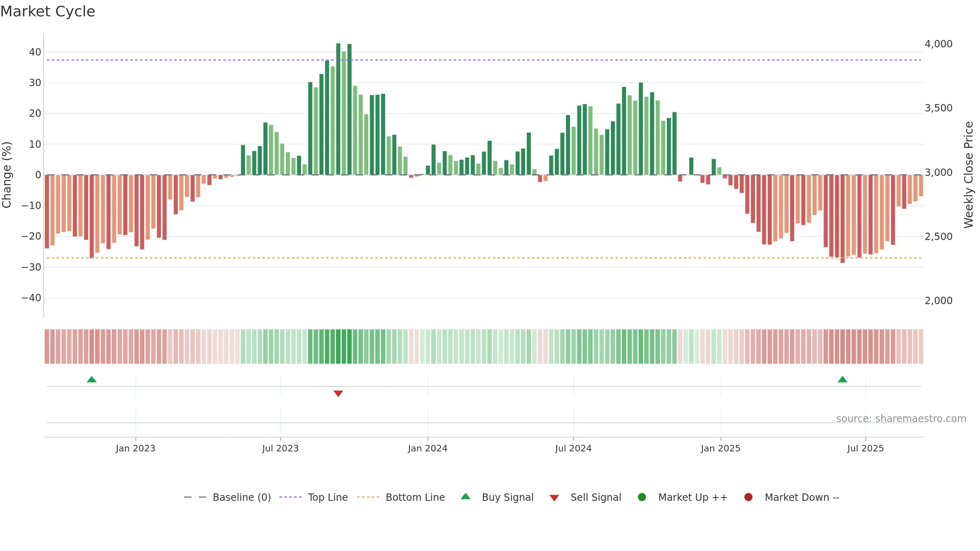Click the Jul 2025 axis label
This screenshot has width=980, height=551.
pyautogui.click(x=866, y=448)
